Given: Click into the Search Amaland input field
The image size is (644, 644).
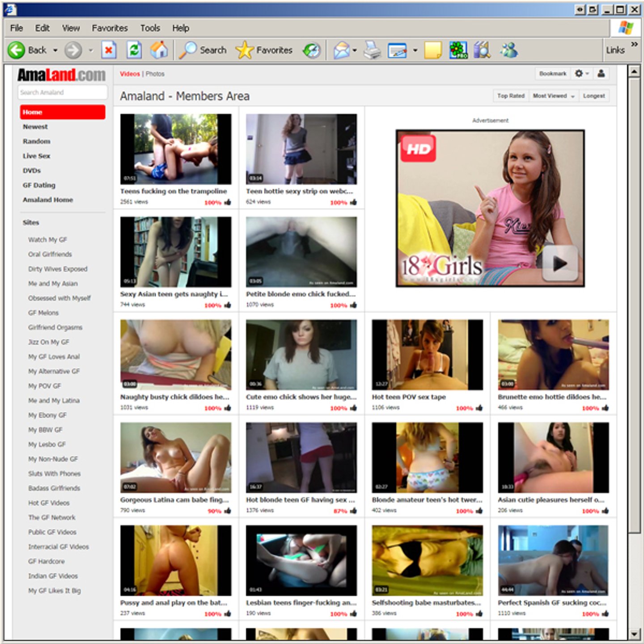Looking at the screenshot, I should coord(63,92).
